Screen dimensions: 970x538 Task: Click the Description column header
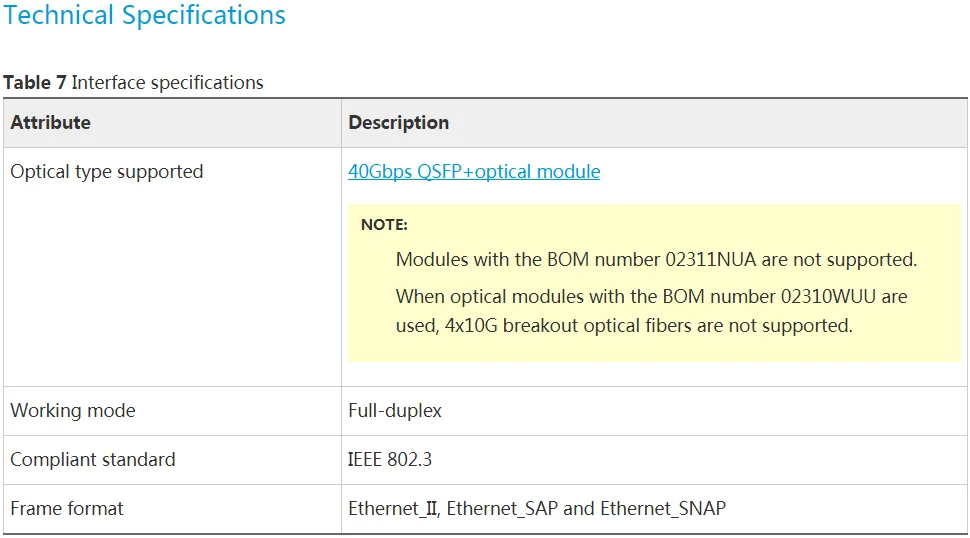(x=654, y=122)
